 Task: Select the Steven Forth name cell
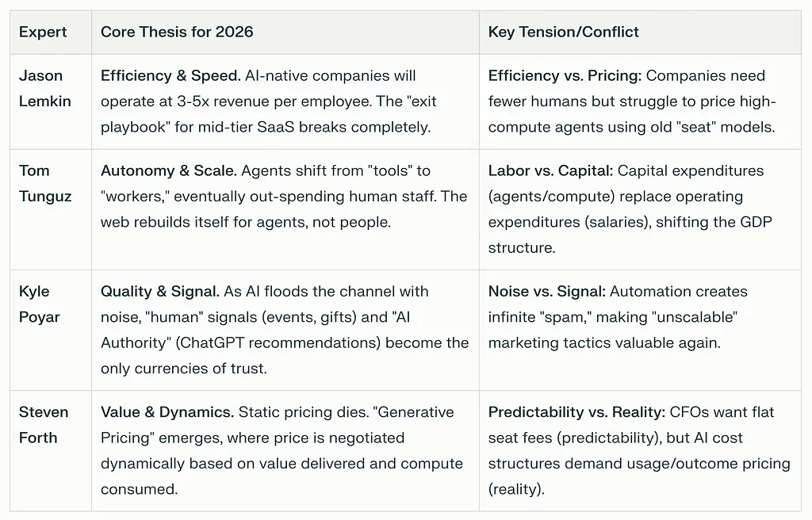pos(44,425)
